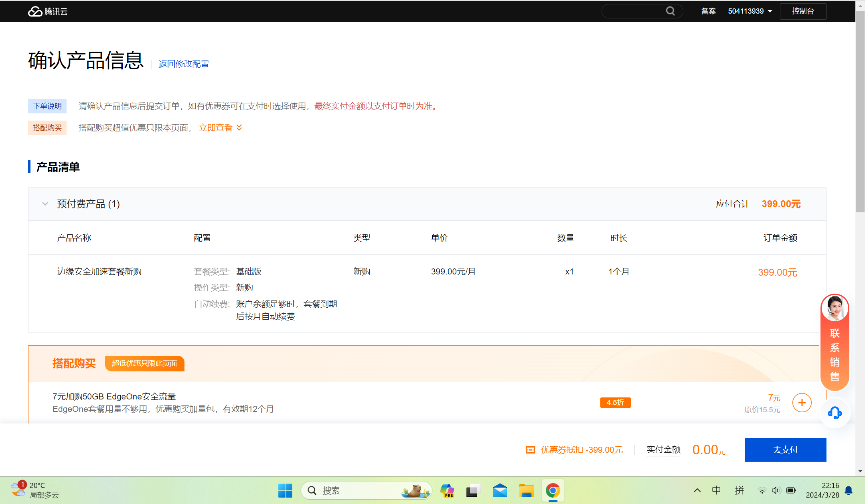This screenshot has height=504, width=865.
Task: Click the 联系销售 sales avatar widget
Action: coord(835,342)
